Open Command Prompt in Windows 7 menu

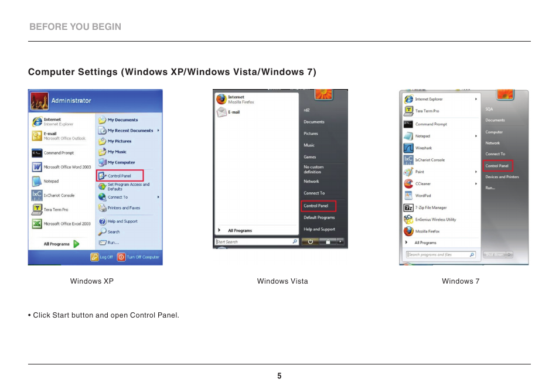click(x=425, y=124)
